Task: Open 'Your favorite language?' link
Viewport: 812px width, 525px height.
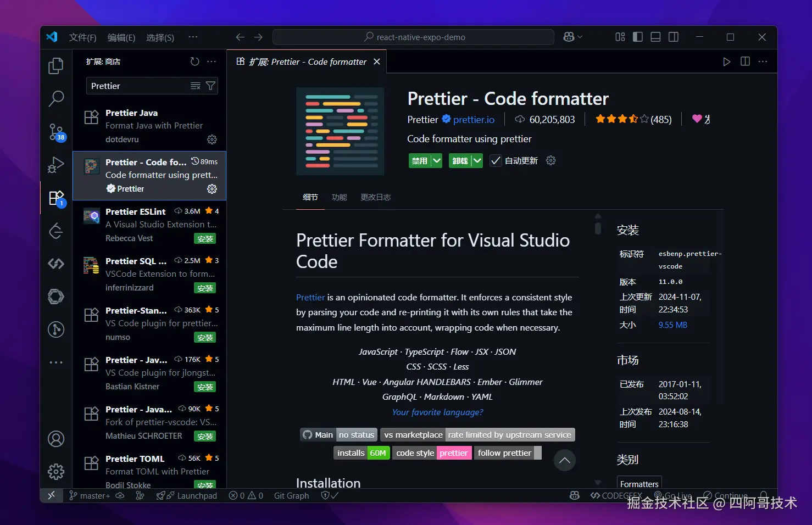Action: tap(438, 412)
